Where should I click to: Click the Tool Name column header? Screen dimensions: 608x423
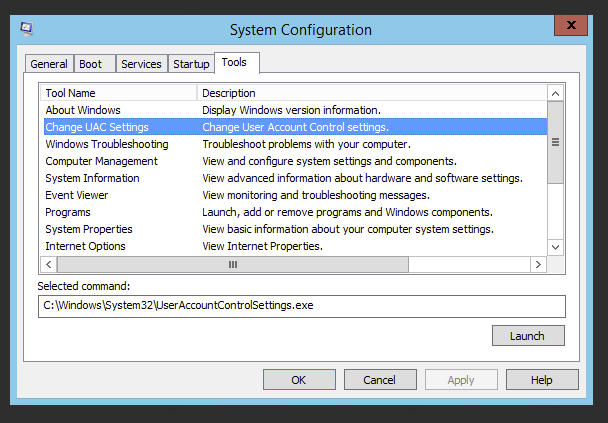pos(118,93)
